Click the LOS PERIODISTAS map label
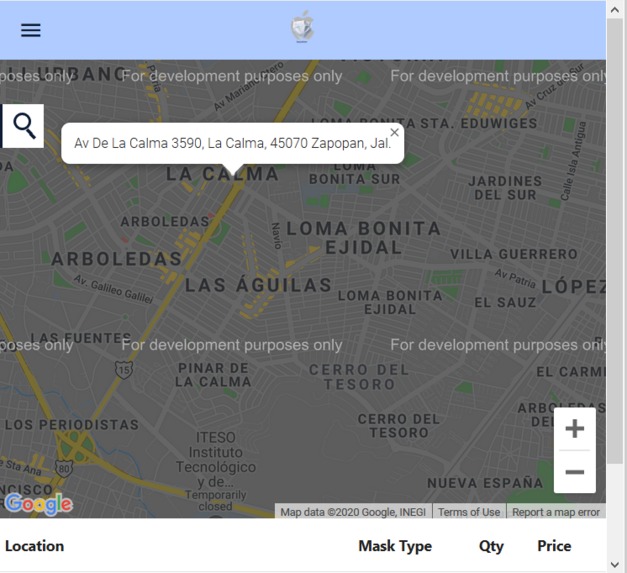 click(x=72, y=424)
